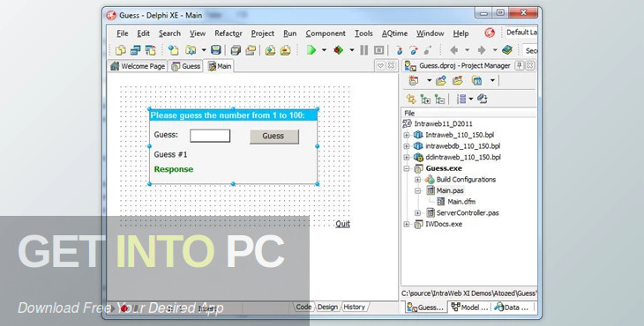Click the Toggle Form/Unit toolbar icon
The image size is (644, 326).
click(150, 50)
